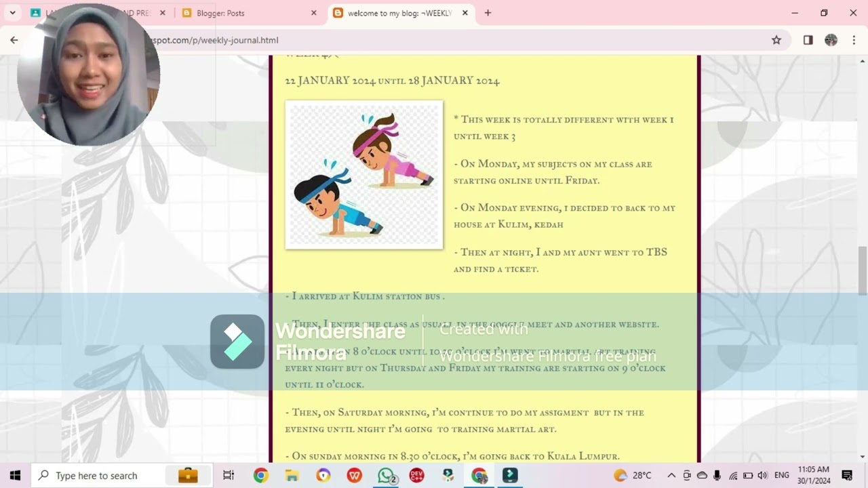The image size is (868, 488).
Task: Launch Google Chrome from the taskbar
Action: pos(260,475)
